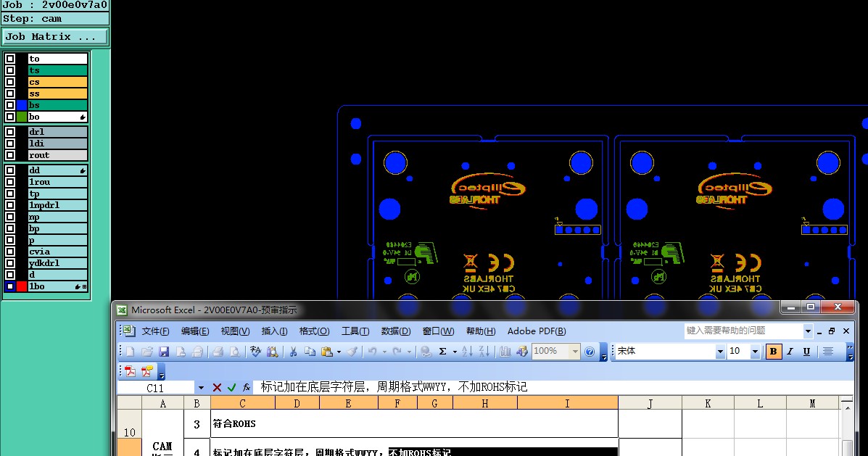Expand the font name dropdown
Viewport: 868px width, 456px height.
click(x=719, y=352)
